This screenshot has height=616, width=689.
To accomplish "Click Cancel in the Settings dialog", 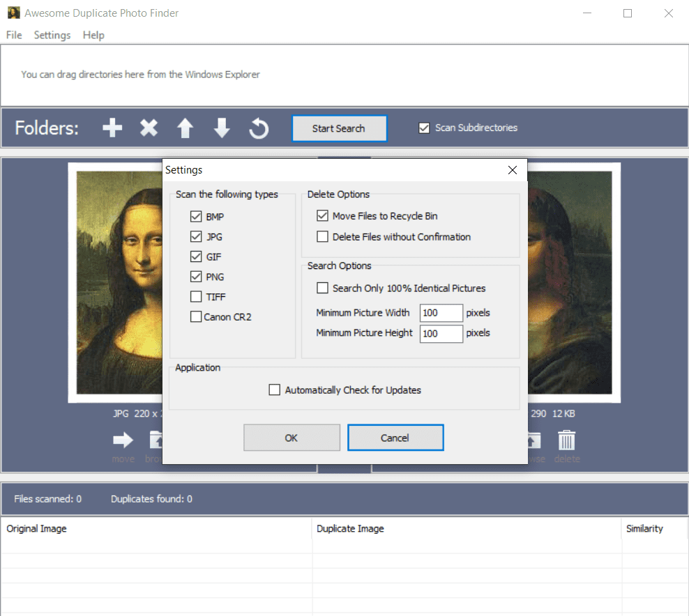I will click(395, 438).
